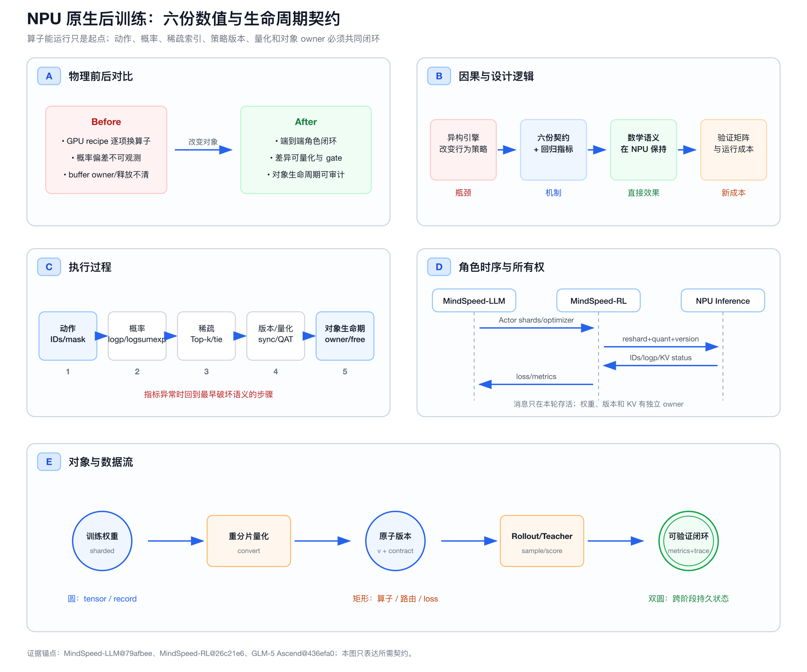This screenshot has height=672, width=807.
Task: Click the reshard+quant+version message label
Action: [x=661, y=339]
